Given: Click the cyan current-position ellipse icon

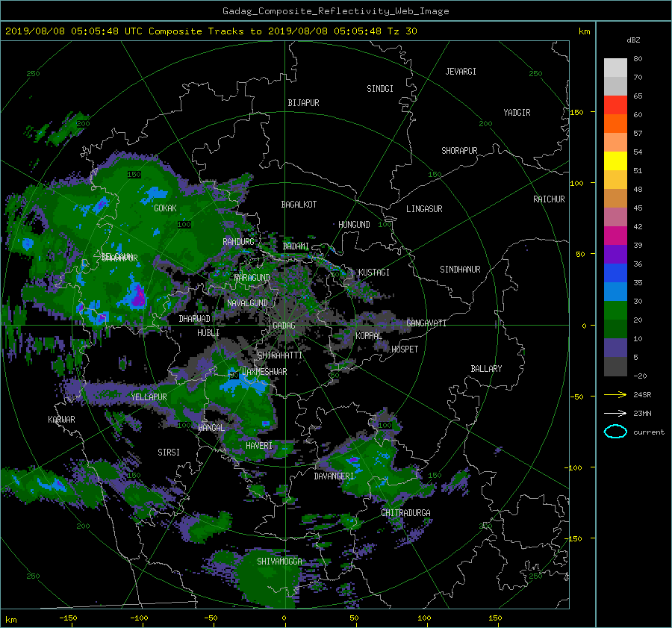Looking at the screenshot, I should 615,432.
